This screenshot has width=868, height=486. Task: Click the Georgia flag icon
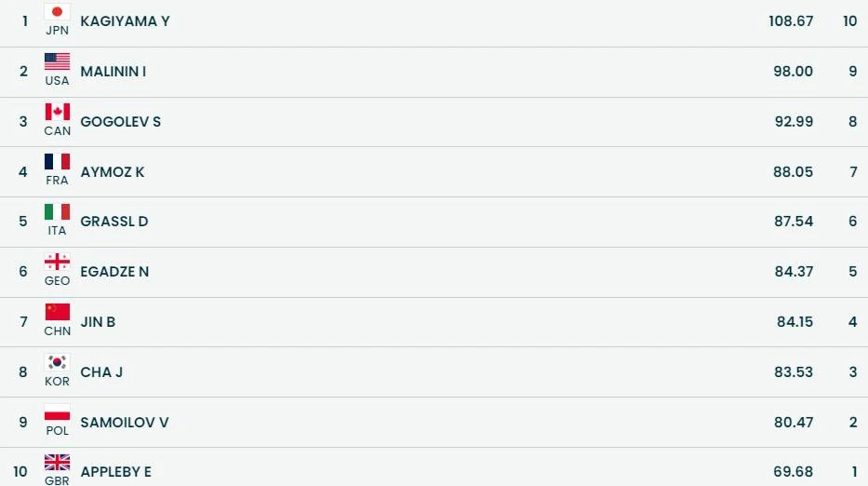57,262
